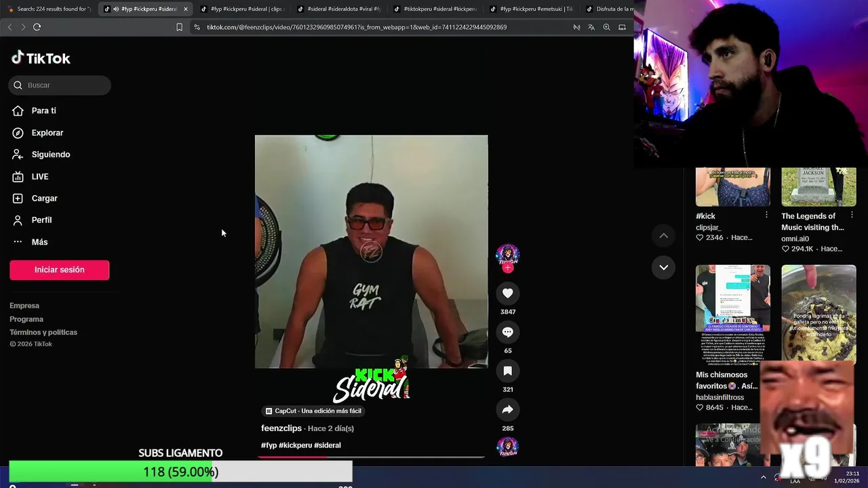Show hidden tray icons with the taskbar chevron
The width and height of the screenshot is (868, 488).
pos(764,477)
